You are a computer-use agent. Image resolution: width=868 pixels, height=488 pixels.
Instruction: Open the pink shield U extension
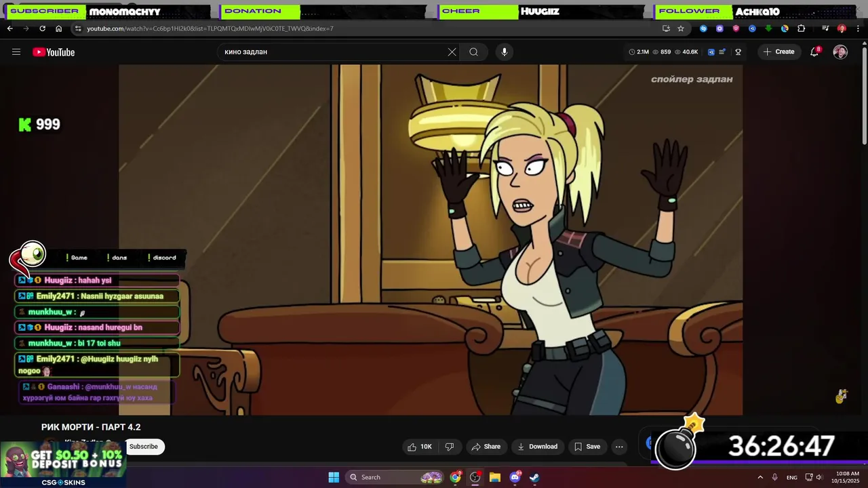pos(736,28)
